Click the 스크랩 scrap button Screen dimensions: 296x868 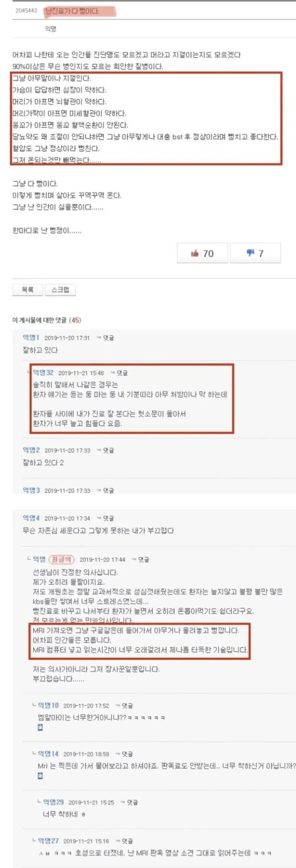coord(60,290)
